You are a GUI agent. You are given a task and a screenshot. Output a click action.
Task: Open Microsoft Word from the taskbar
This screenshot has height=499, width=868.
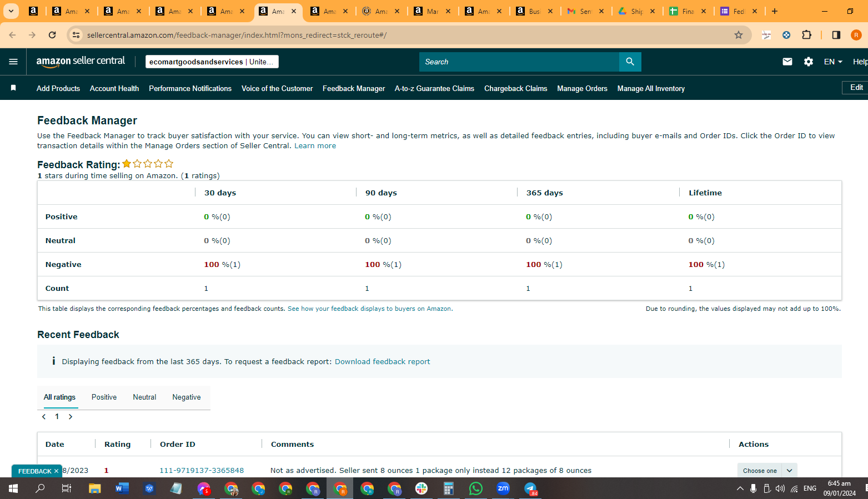coord(122,488)
